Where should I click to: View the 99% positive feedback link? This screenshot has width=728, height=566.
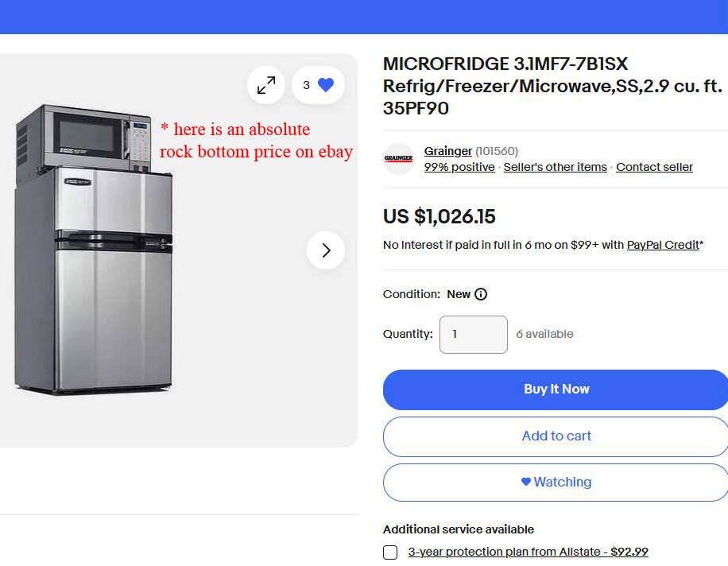[459, 167]
